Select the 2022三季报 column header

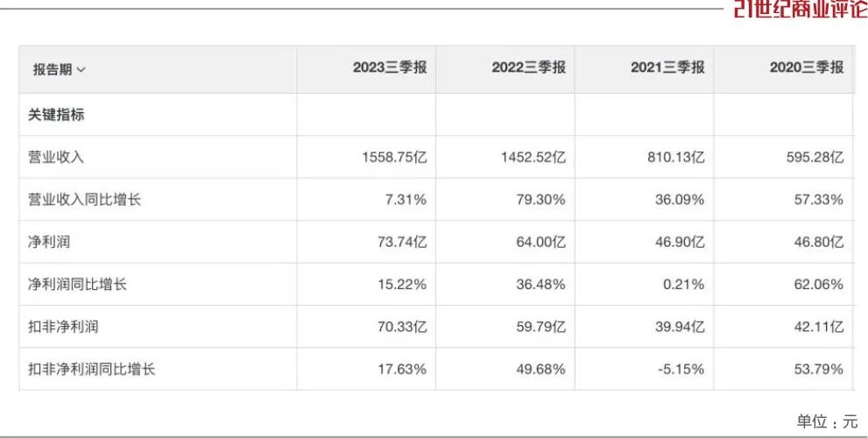[528, 67]
